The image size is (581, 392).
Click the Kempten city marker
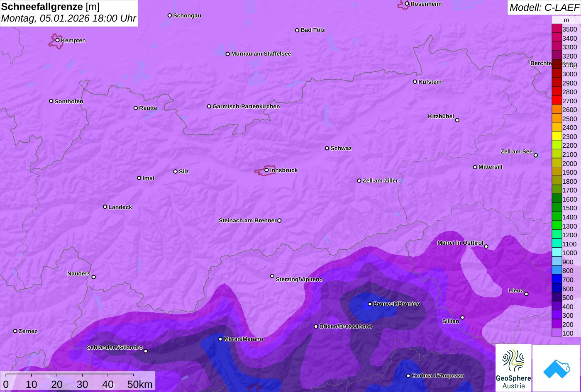click(x=58, y=40)
